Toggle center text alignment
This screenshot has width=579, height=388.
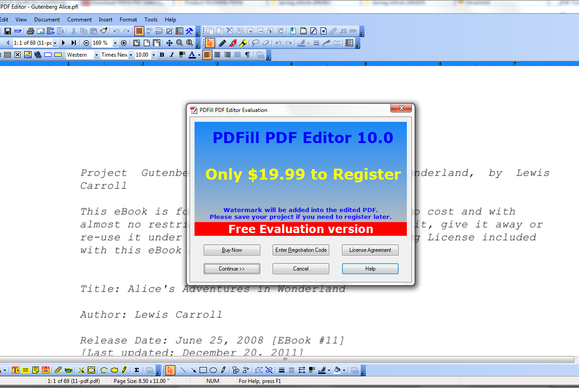coord(217,55)
